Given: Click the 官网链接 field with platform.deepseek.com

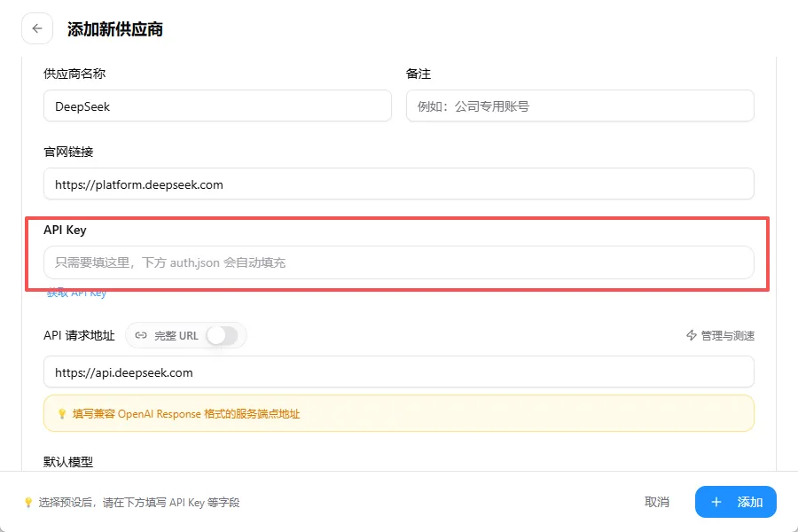Looking at the screenshot, I should [x=398, y=184].
